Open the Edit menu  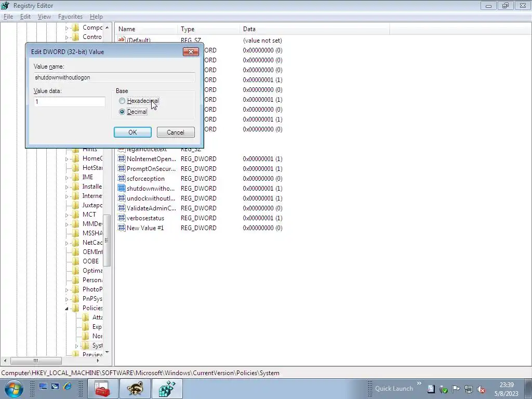(25, 17)
